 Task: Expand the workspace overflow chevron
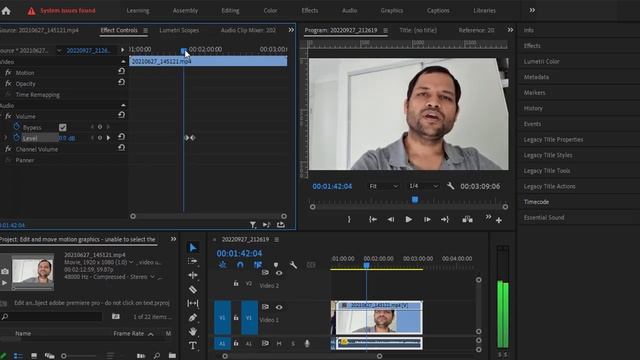pos(532,10)
